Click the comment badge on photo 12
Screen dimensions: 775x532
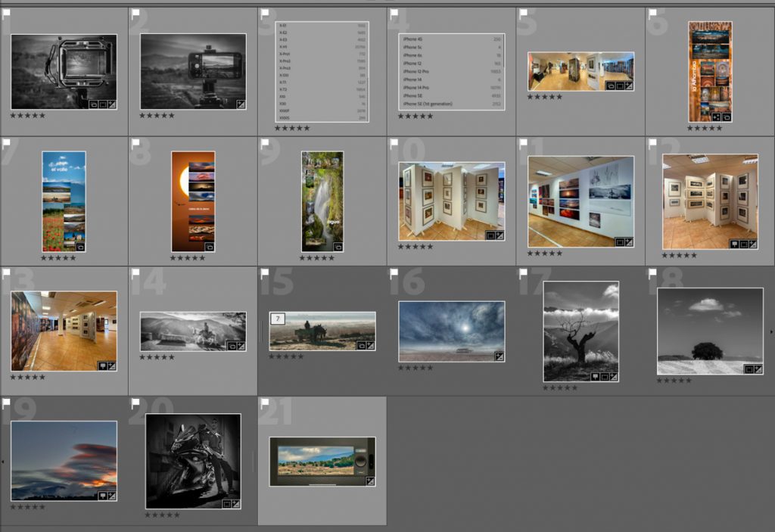733,244
